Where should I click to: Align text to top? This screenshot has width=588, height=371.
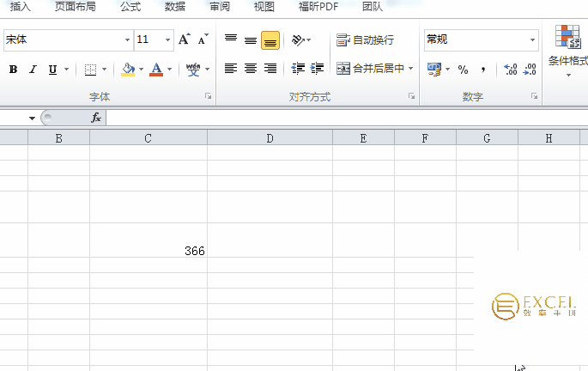pos(231,40)
